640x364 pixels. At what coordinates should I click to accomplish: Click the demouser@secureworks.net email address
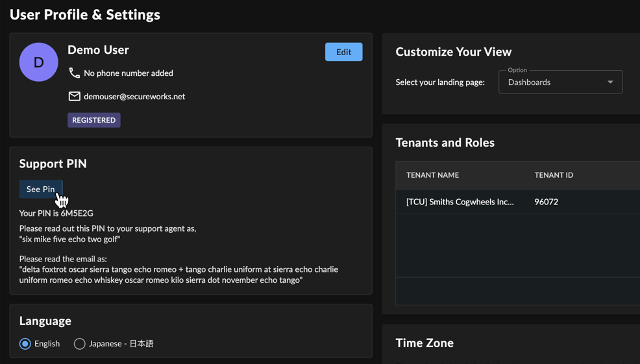coord(134,96)
